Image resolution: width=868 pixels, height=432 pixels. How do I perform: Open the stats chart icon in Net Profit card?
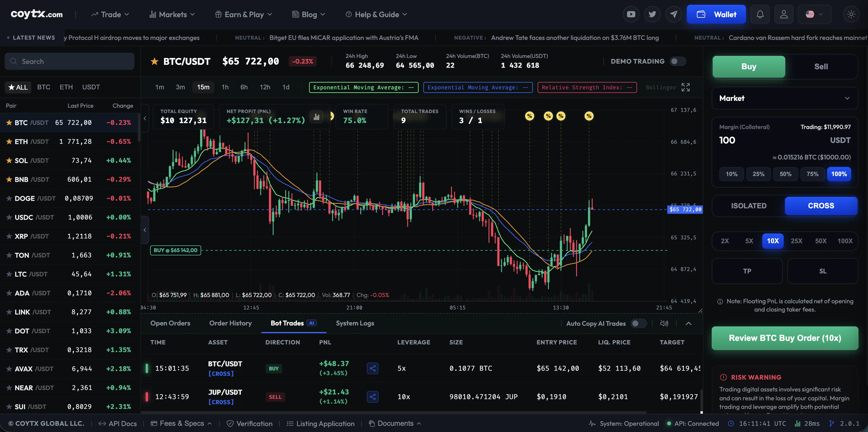pos(316,117)
